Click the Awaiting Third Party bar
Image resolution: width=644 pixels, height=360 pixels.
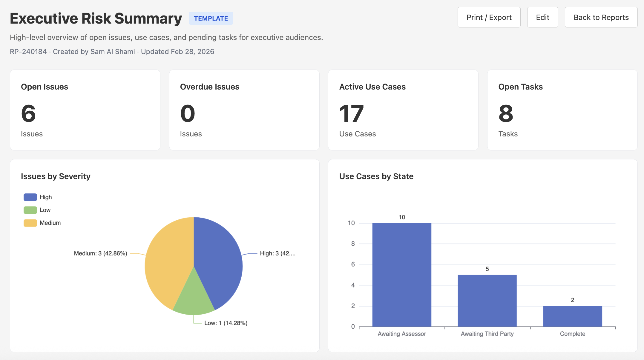tap(487, 300)
